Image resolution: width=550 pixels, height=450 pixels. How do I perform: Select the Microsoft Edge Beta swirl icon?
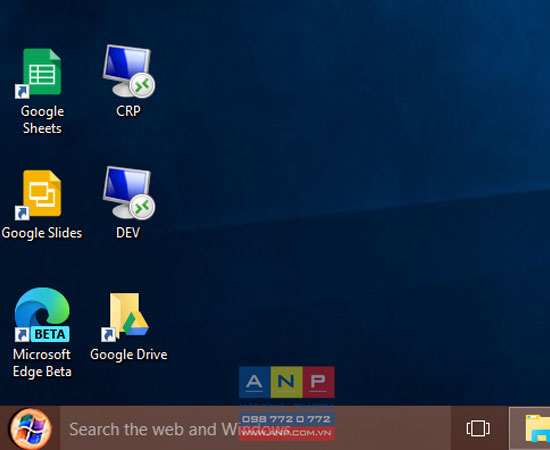tap(42, 314)
